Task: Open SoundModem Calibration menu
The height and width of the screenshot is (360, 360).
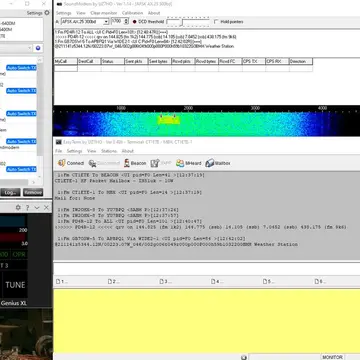Action: pos(132,13)
